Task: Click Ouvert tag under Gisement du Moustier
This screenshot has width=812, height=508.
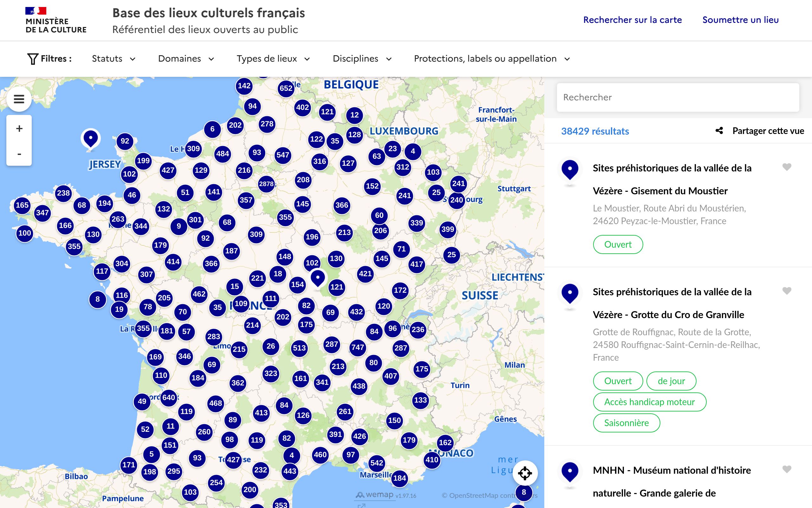Action: [618, 244]
